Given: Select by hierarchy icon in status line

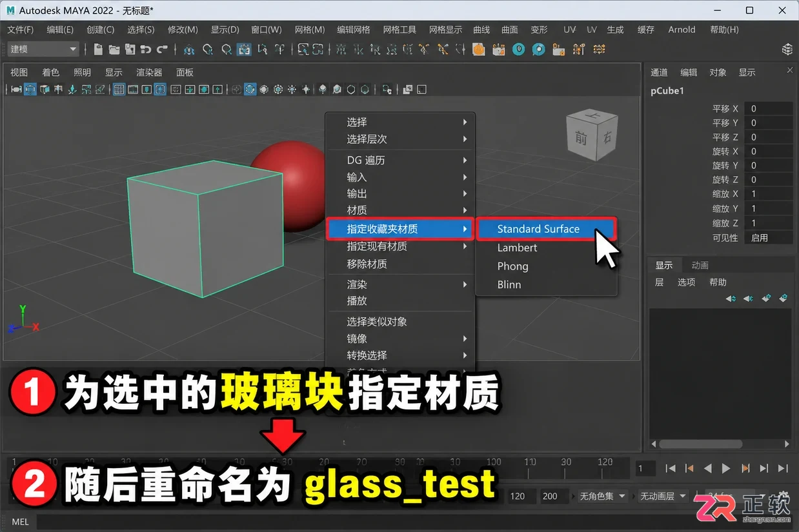Looking at the screenshot, I should [189, 50].
